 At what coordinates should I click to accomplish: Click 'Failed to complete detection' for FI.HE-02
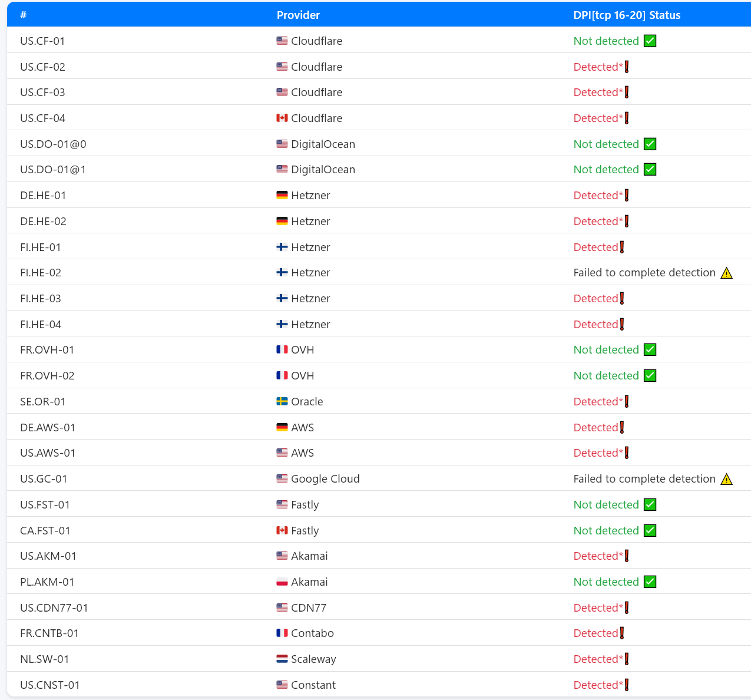[644, 272]
